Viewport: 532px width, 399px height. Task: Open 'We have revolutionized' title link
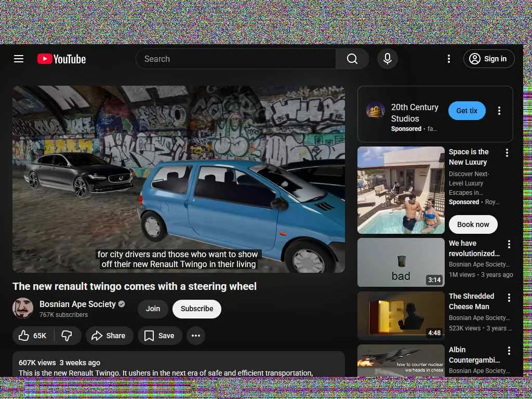click(x=474, y=248)
